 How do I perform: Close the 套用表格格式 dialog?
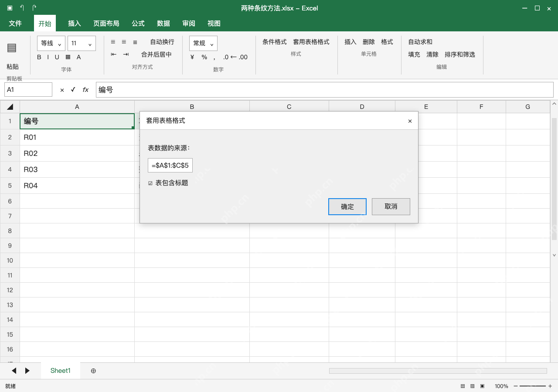[x=410, y=121]
